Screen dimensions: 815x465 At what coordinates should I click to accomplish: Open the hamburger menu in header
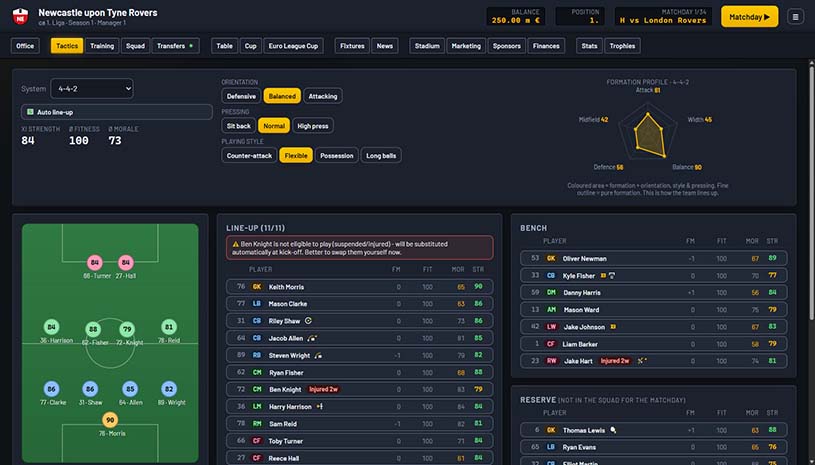click(x=795, y=17)
